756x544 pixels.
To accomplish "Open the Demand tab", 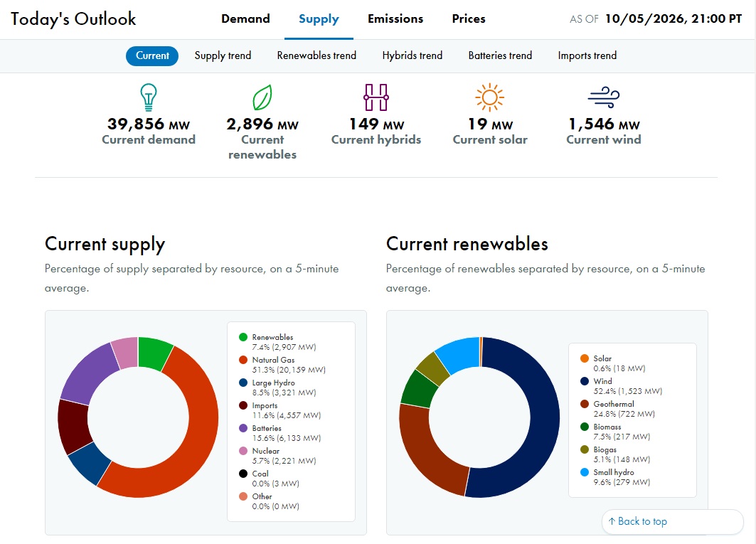I will click(245, 18).
